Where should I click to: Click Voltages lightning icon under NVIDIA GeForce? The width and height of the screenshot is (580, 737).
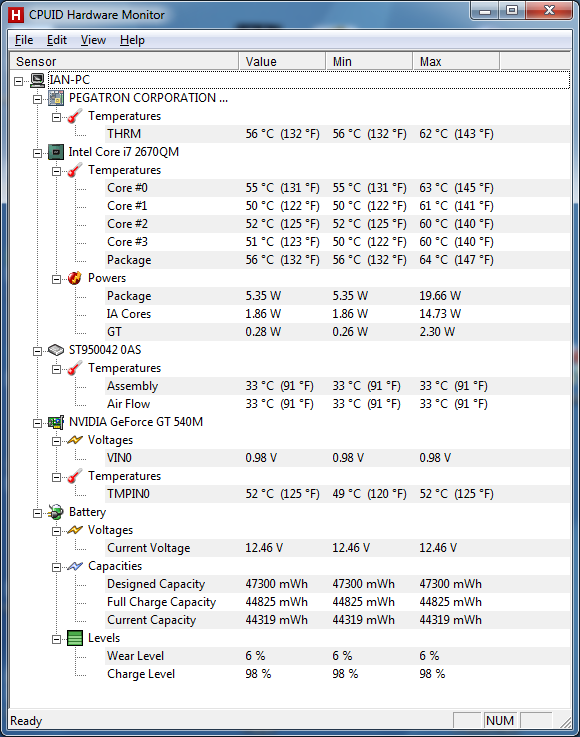75,440
